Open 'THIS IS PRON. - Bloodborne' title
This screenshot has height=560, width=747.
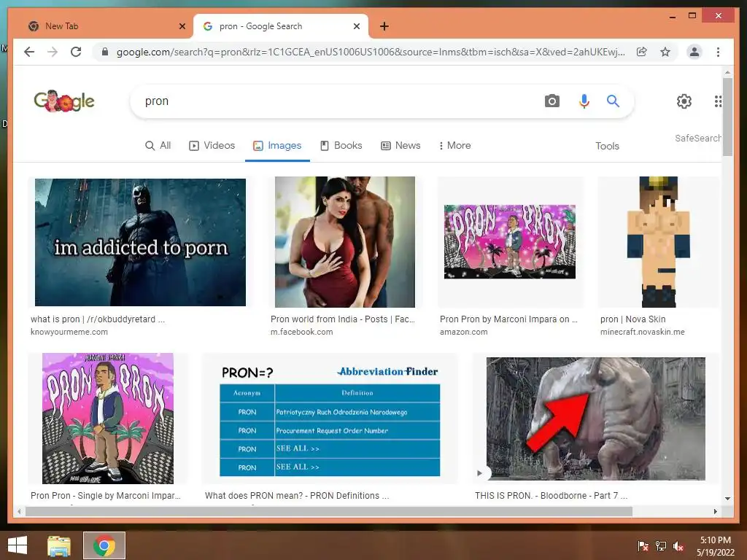click(551, 496)
